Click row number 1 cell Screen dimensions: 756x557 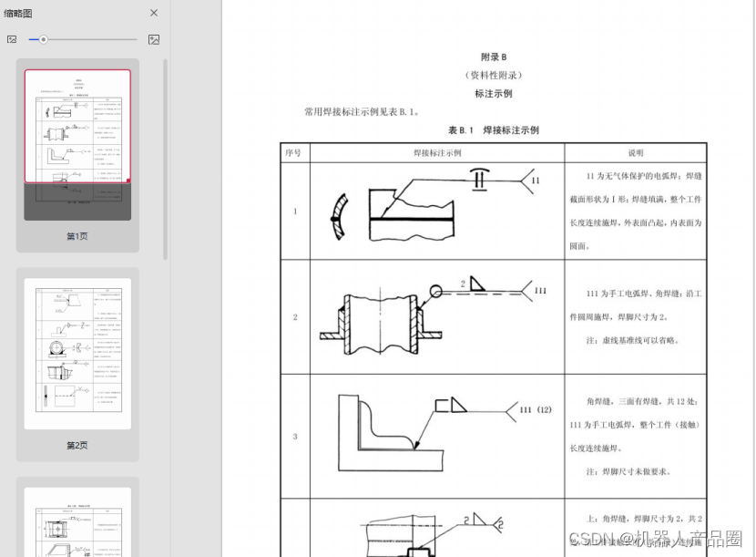click(295, 211)
